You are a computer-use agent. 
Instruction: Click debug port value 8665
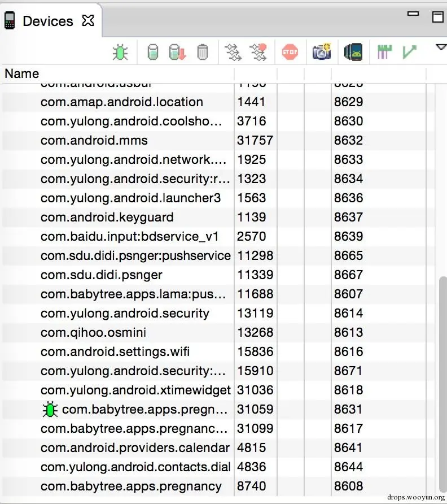coord(348,256)
